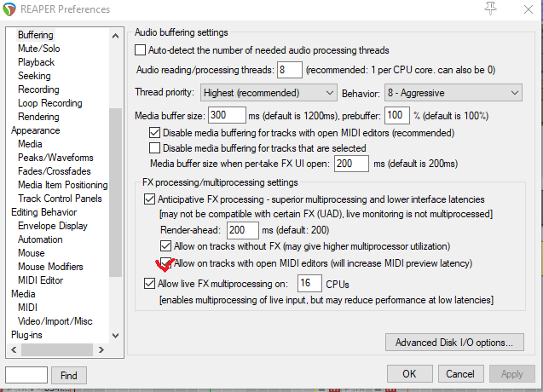The height and width of the screenshot is (392, 543).
Task: Enable auto-detect number of audio processing threads
Action: click(140, 50)
